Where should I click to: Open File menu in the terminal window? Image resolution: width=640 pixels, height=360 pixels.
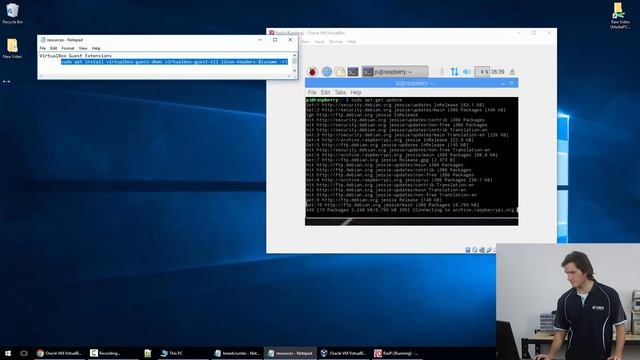pyautogui.click(x=312, y=93)
